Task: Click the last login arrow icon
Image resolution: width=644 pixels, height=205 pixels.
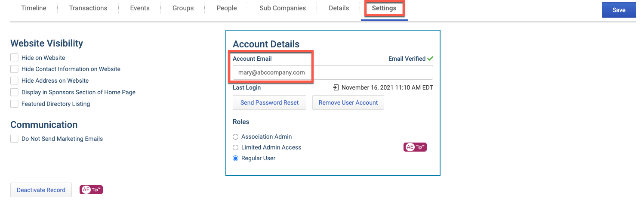Action: tap(336, 87)
